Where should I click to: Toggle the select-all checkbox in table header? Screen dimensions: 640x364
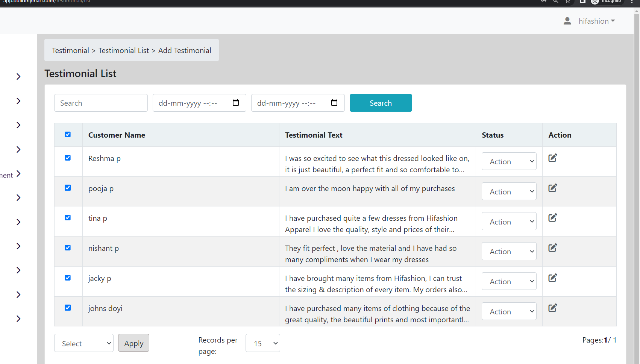[x=68, y=135]
